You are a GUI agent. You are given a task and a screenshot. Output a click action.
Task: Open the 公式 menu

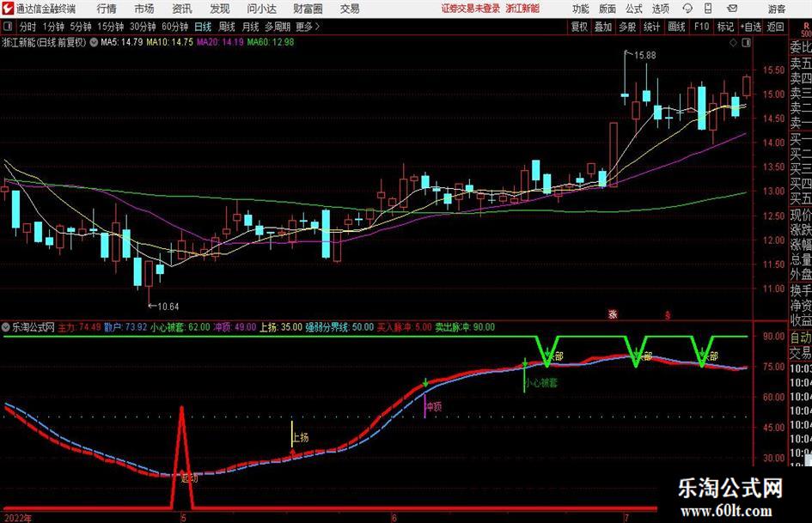(633, 9)
